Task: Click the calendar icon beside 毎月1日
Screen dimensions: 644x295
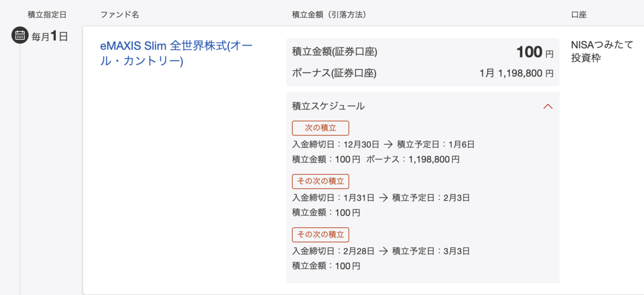Action: click(20, 36)
